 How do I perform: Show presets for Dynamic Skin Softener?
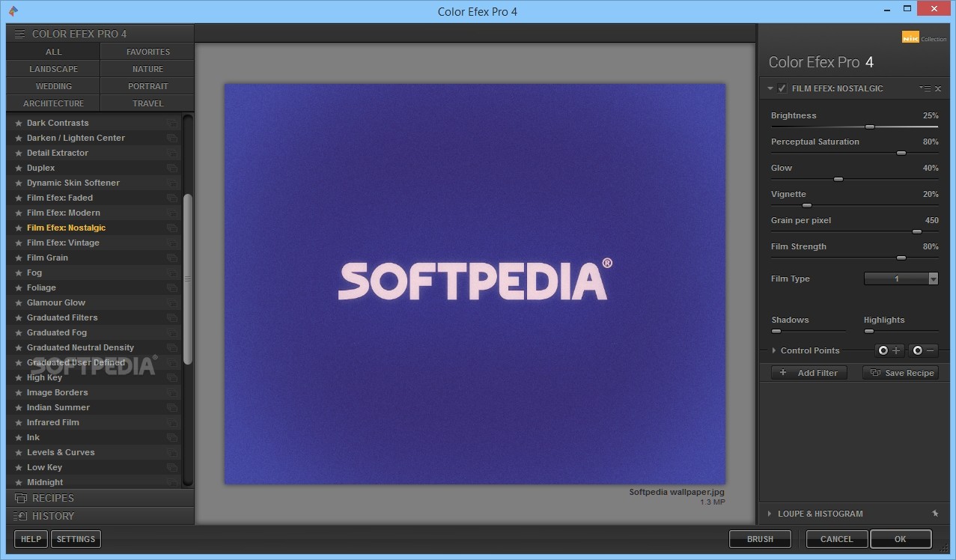[172, 183]
